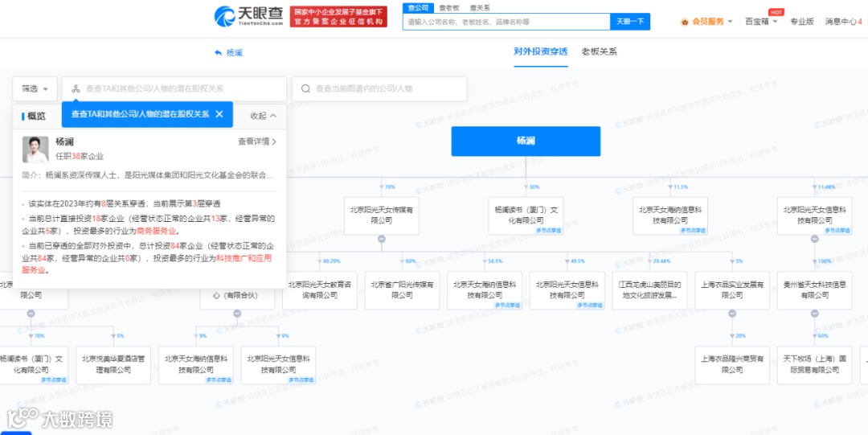
Task: Close the blue equity relationship tooltip
Action: point(219,114)
